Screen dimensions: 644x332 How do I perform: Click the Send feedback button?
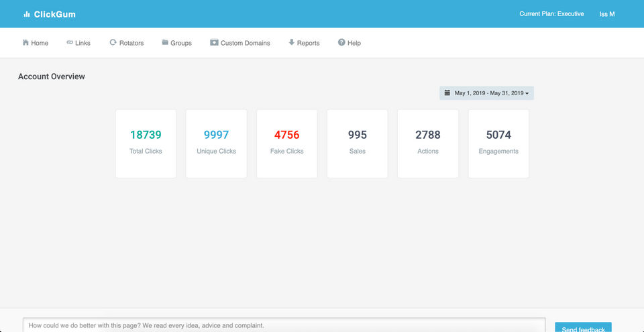pos(583,327)
